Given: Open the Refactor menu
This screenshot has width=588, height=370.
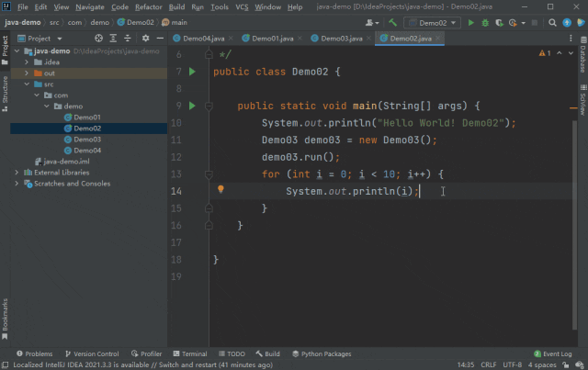Looking at the screenshot, I should pos(148,6).
